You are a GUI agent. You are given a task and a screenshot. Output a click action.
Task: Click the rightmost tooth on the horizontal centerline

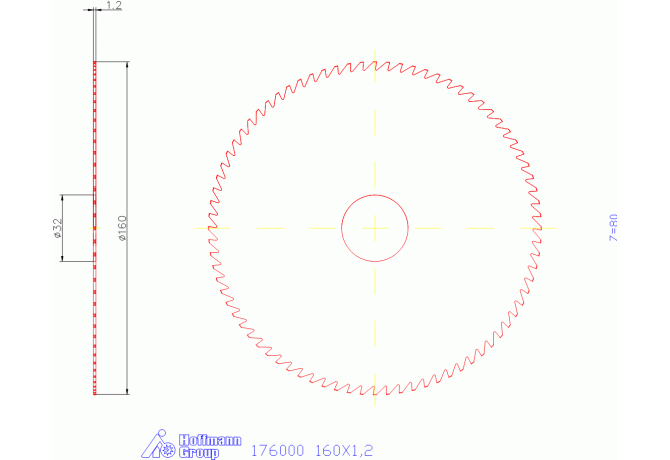[x=540, y=228]
